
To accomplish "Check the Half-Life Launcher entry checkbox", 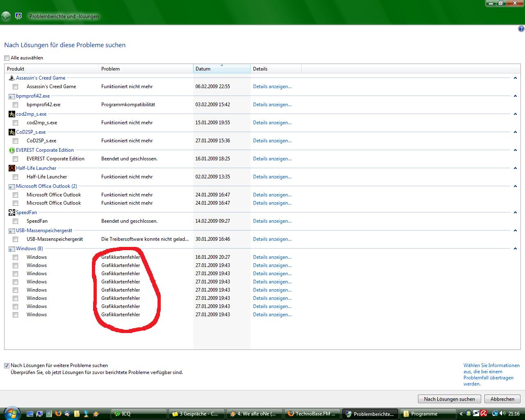I will pos(16,177).
